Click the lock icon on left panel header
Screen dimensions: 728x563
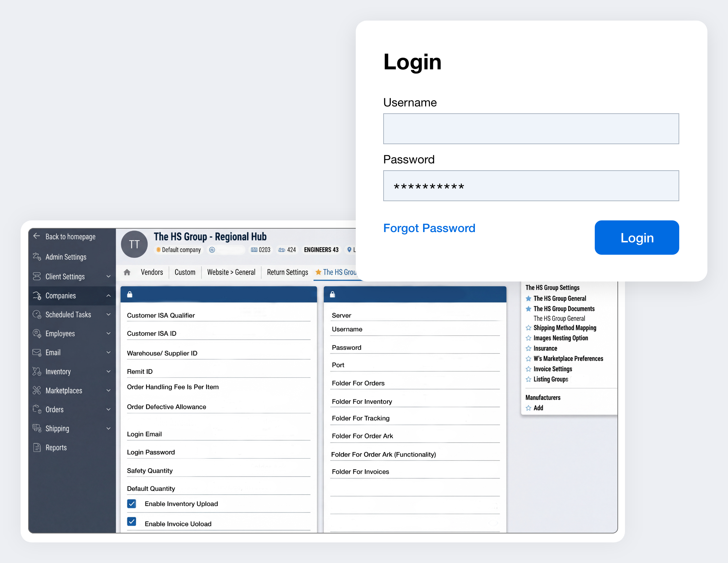coord(130,294)
